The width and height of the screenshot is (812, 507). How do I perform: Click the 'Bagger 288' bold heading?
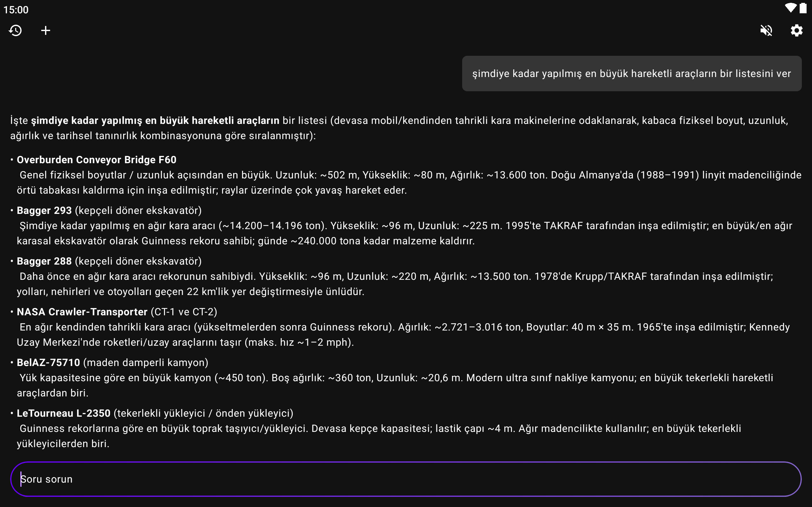coord(44,261)
